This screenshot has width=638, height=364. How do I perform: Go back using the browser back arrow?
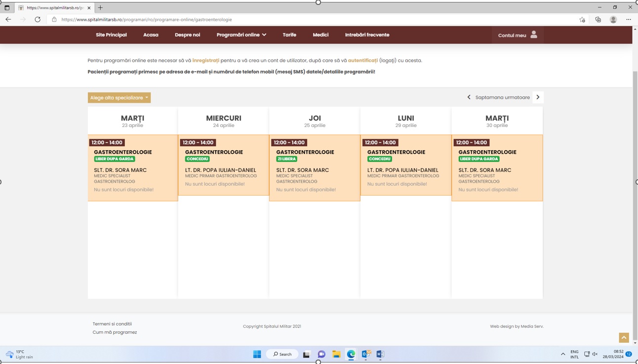tap(8, 20)
